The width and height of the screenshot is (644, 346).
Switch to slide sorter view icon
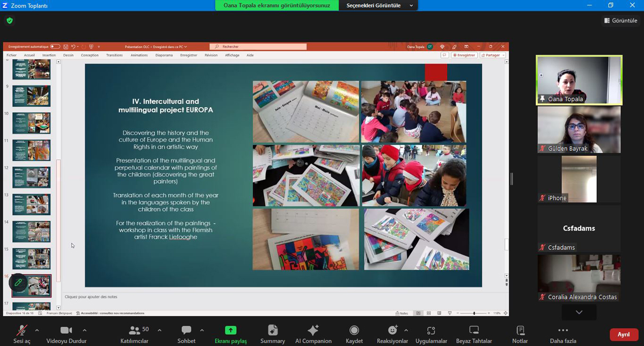(429, 313)
